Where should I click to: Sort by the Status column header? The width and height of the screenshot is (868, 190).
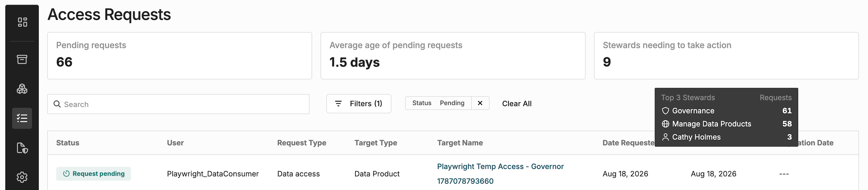(x=68, y=143)
